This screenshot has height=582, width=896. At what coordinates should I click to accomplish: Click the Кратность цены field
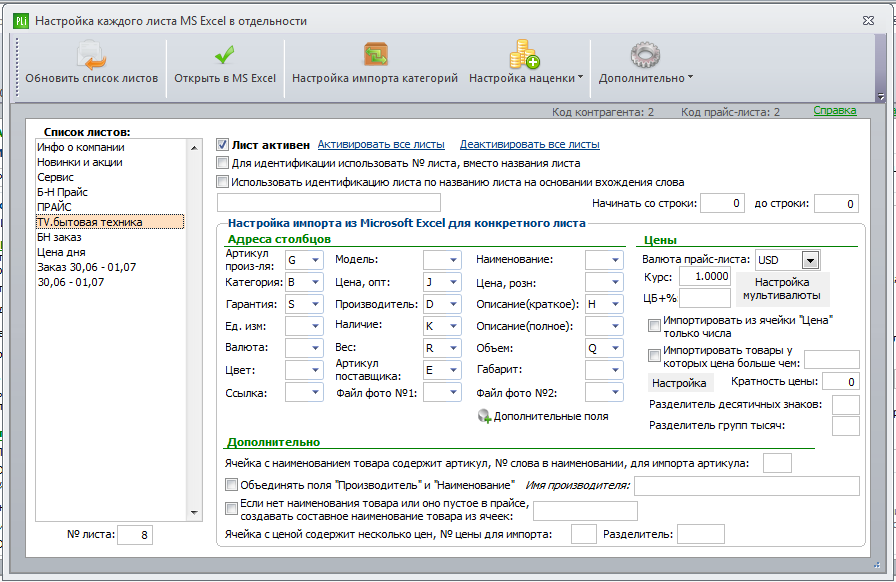[841, 382]
